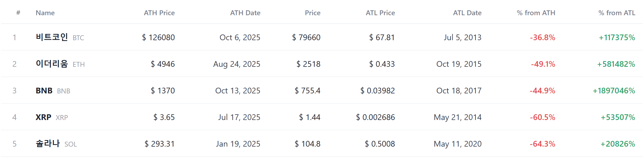
Task: Click BNB's +1897046% from ATL value
Action: pyautogui.click(x=614, y=90)
